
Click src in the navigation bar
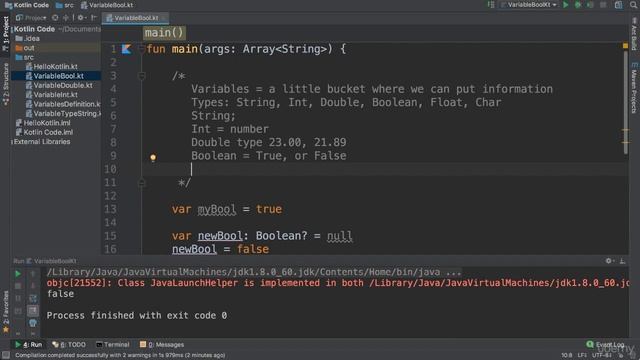[x=64, y=5]
